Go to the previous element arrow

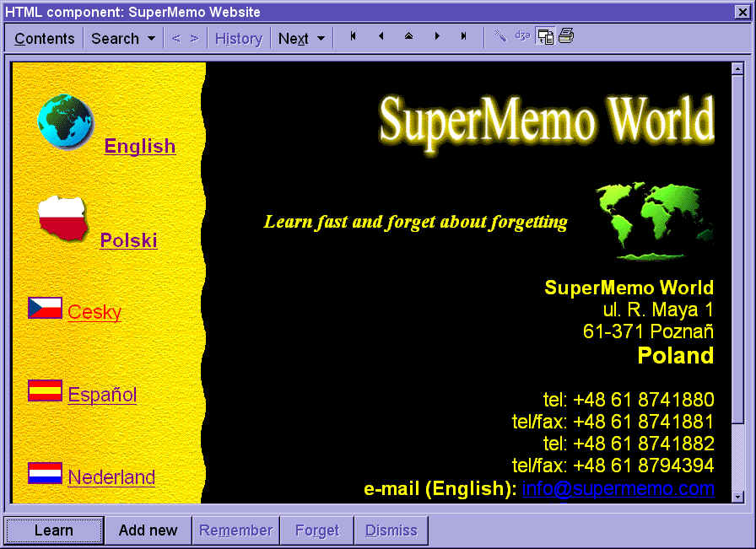(x=381, y=36)
